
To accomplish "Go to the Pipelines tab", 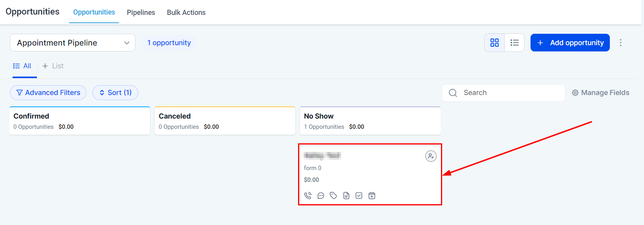I will (141, 13).
